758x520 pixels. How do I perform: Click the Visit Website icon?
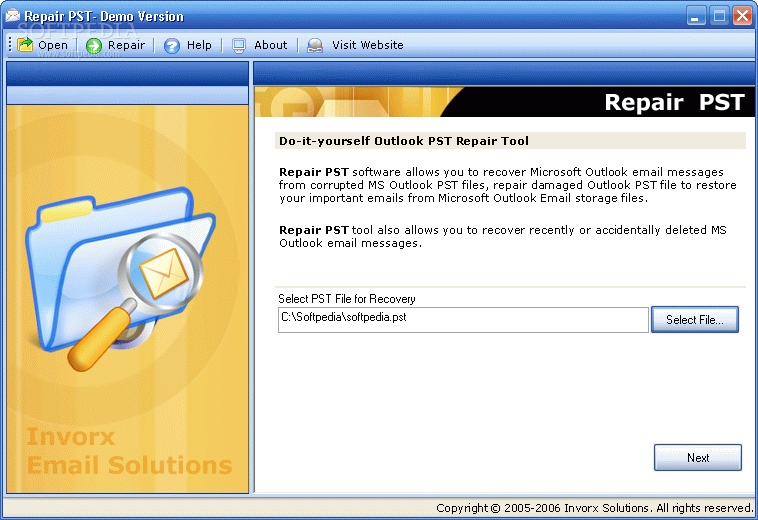315,45
